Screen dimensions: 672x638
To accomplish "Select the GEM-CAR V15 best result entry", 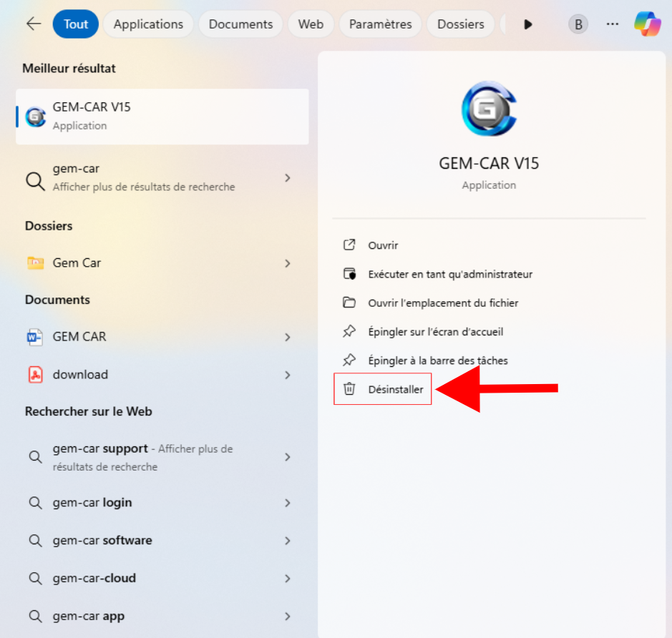I will point(162,117).
